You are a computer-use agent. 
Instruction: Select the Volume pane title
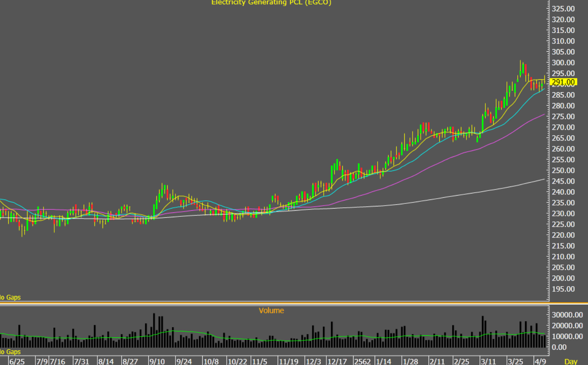tap(271, 310)
